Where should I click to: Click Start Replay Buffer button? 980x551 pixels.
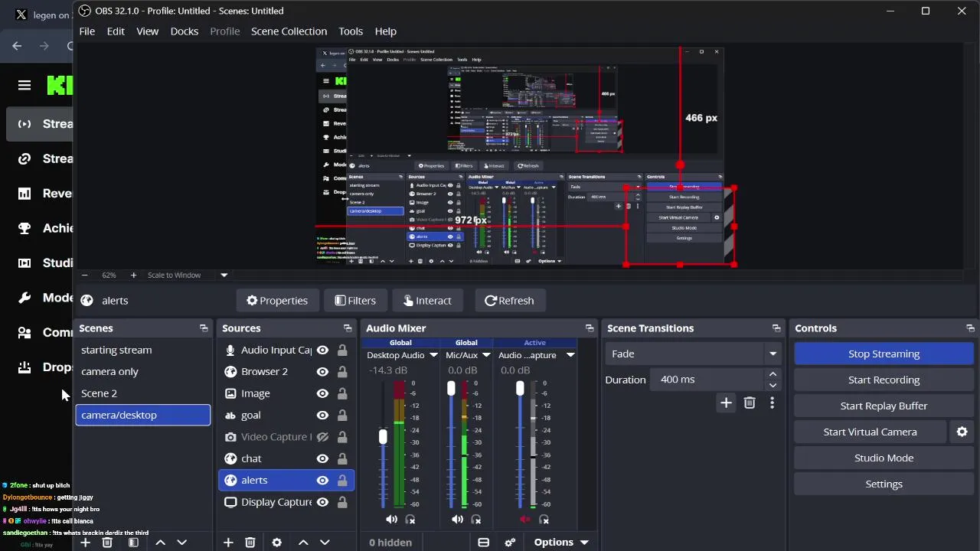coord(884,406)
